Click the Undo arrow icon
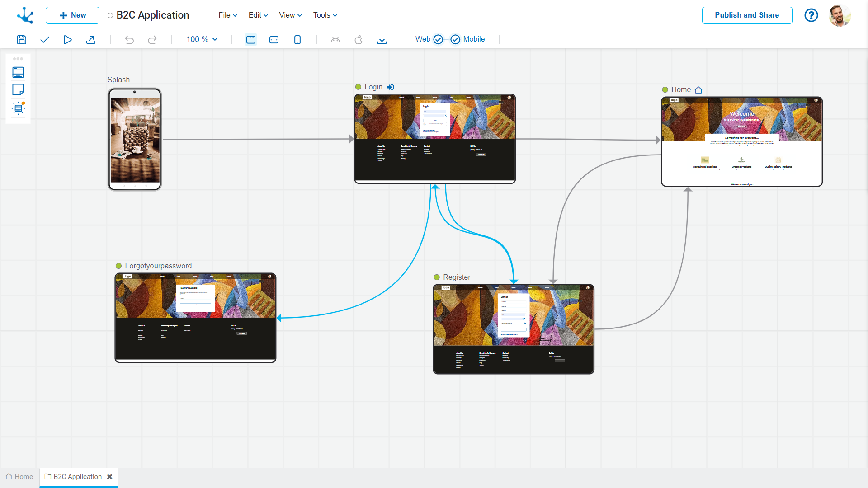Image resolution: width=868 pixels, height=488 pixels. tap(129, 40)
